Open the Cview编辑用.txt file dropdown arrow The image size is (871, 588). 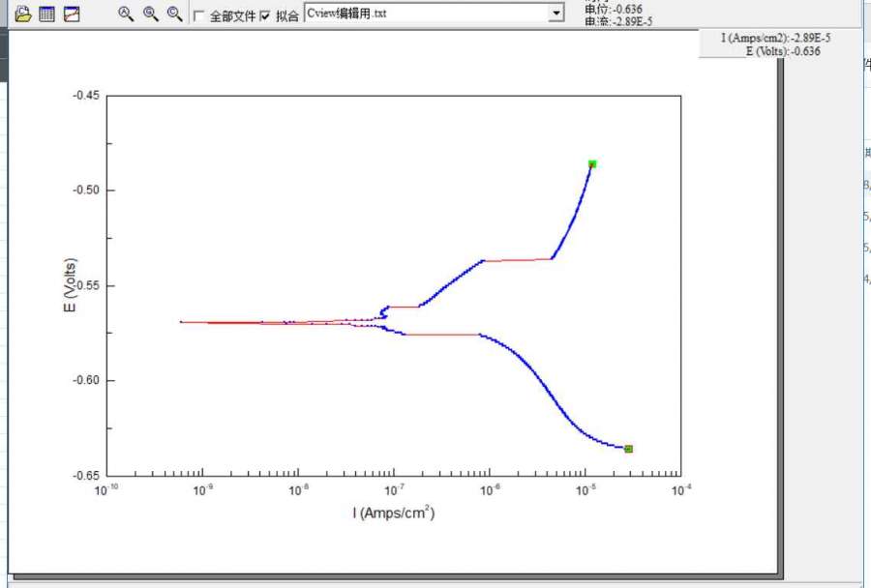click(x=556, y=14)
